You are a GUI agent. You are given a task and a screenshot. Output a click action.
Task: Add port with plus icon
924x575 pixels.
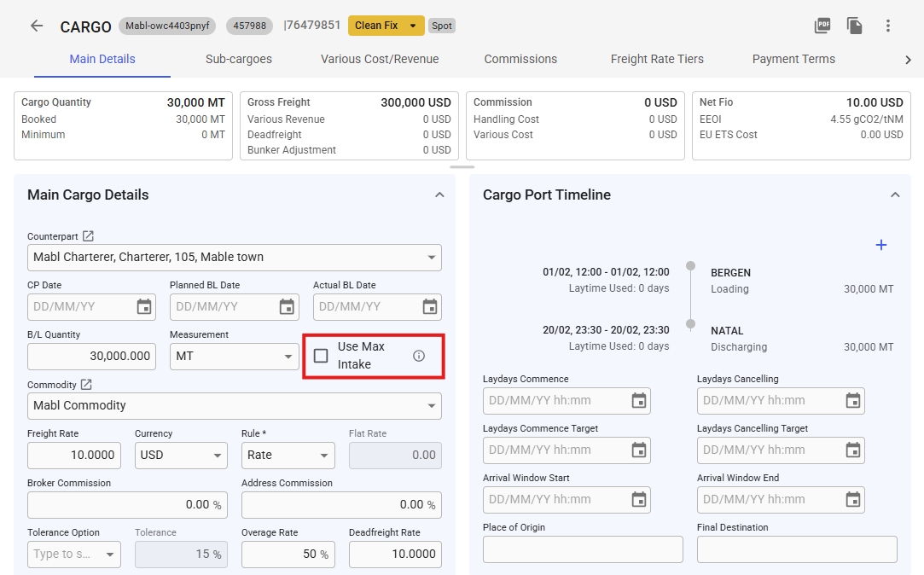pyautogui.click(x=881, y=246)
